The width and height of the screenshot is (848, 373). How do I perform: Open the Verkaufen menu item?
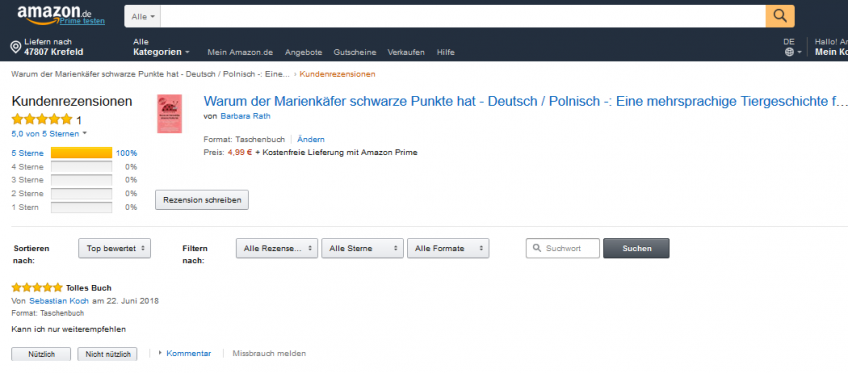(x=406, y=52)
